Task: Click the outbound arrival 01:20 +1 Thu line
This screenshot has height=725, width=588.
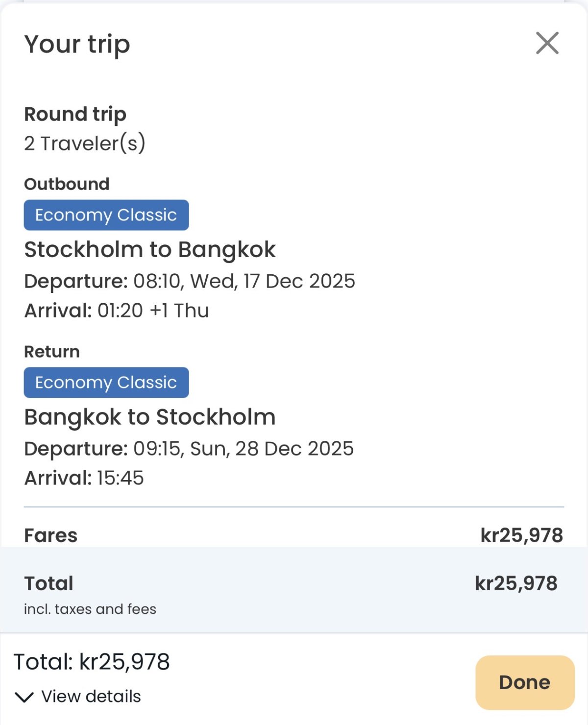Action: tap(117, 311)
